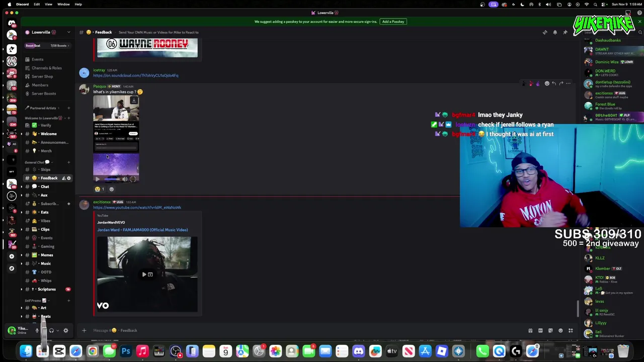Open Channels & Roles
Screen dimensions: 644x362
click(46, 68)
